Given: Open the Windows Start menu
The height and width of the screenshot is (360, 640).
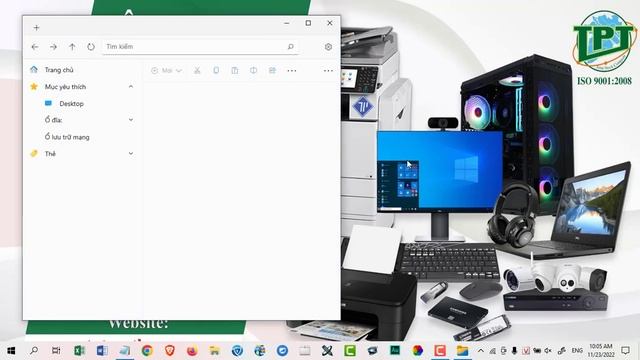Looking at the screenshot, I should coord(11,351).
